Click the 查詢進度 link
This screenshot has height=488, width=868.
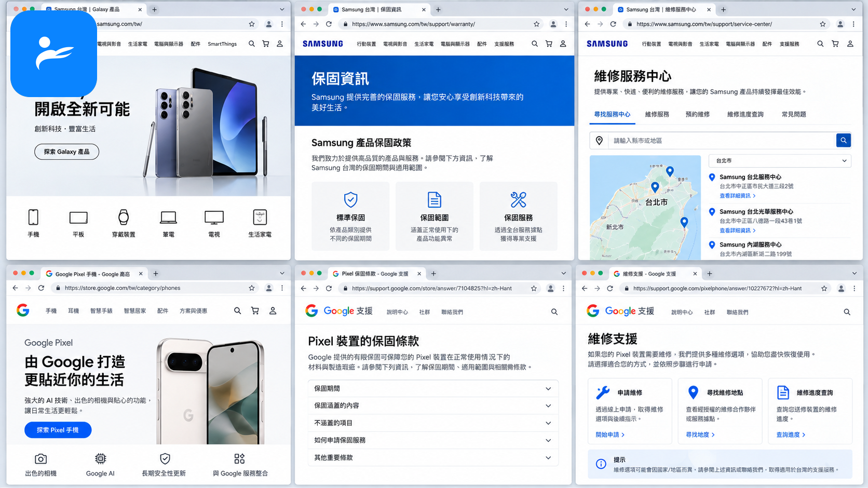click(x=791, y=435)
